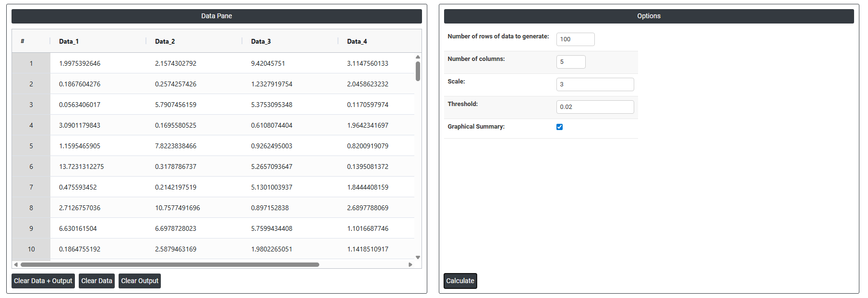Screen dimensions: 868x298
Task: Click the horizontal scrollbar thumb
Action: pyautogui.click(x=169, y=264)
